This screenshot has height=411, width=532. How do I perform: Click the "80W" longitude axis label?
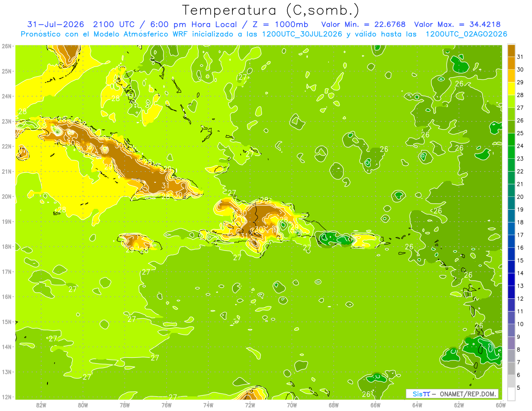tap(83, 405)
